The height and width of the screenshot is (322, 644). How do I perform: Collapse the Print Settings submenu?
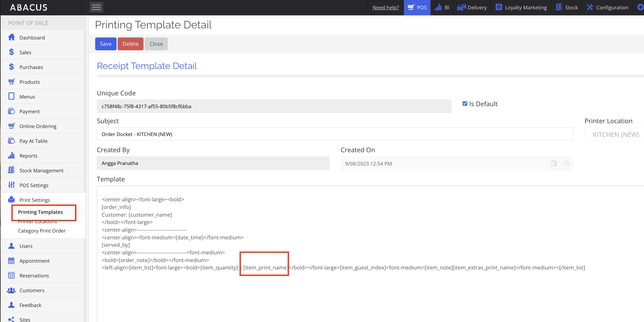(35, 200)
